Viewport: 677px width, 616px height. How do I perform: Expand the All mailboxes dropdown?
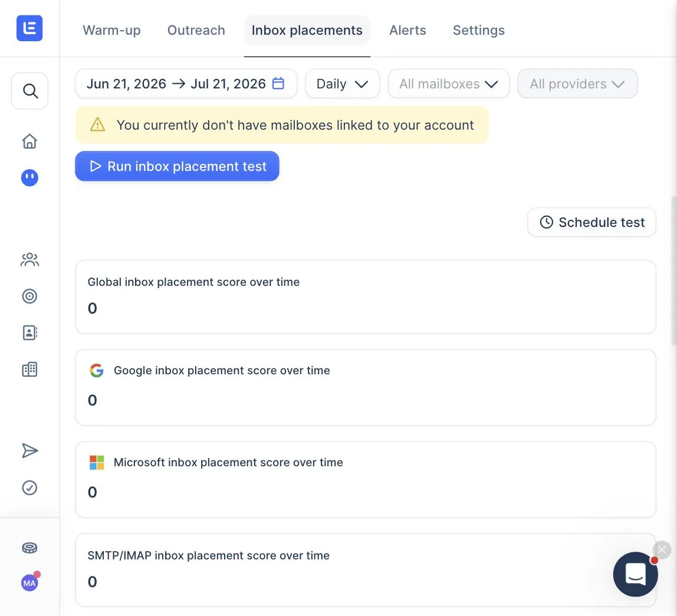pos(449,84)
